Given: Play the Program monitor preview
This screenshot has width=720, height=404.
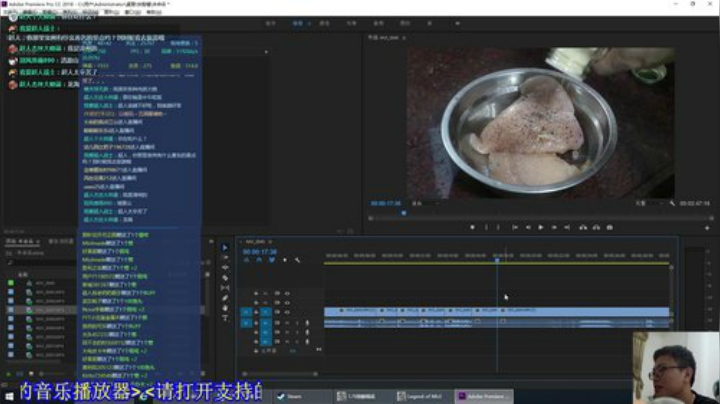Looking at the screenshot, I should (x=541, y=227).
